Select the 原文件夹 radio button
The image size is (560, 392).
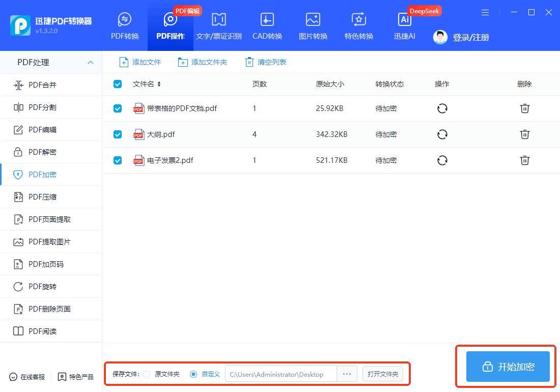pyautogui.click(x=147, y=374)
